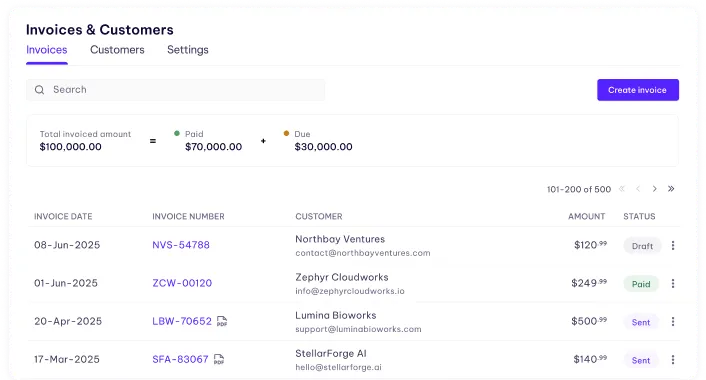Open PDF icon for invoice LBW-70652
The image size is (706, 380).
(222, 321)
